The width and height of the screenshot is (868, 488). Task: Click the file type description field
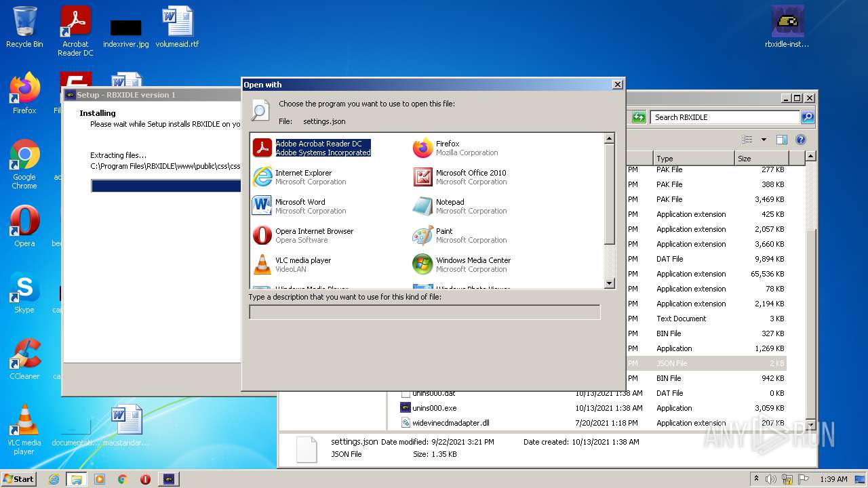click(425, 312)
